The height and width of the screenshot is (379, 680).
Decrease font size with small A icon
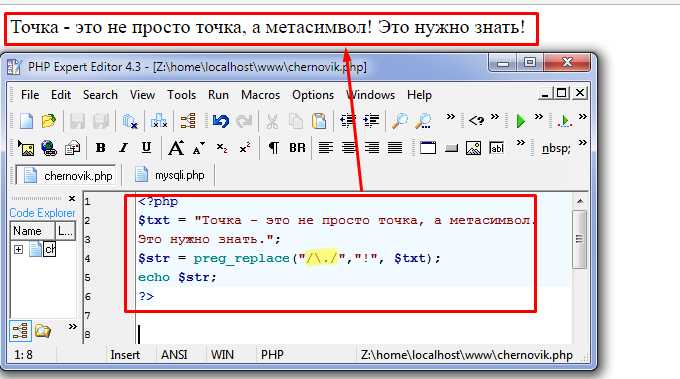(x=199, y=149)
